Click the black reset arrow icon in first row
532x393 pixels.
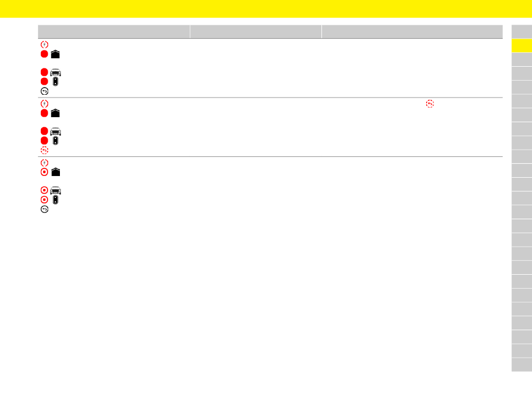pyautogui.click(x=44, y=91)
